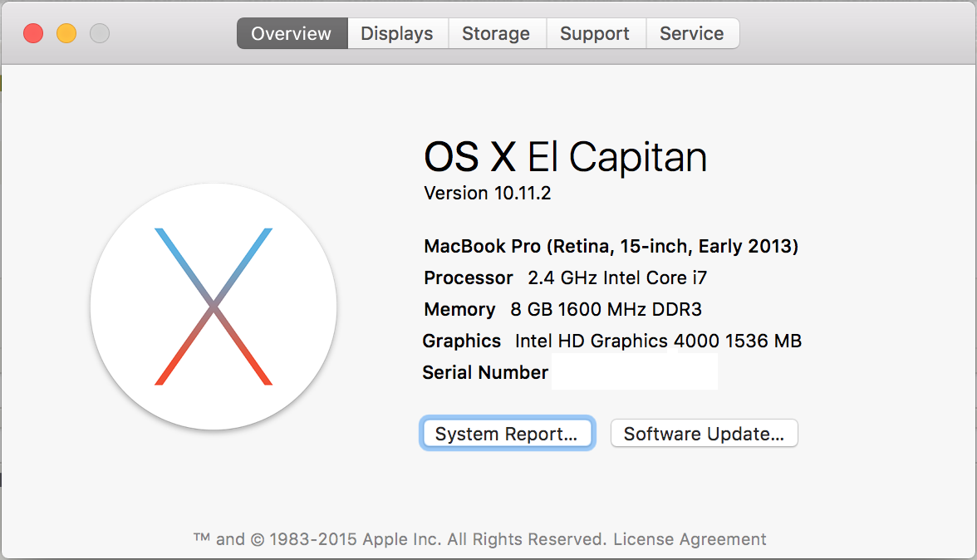
Task: Click the Version 10.11.2 text
Action: 488,194
